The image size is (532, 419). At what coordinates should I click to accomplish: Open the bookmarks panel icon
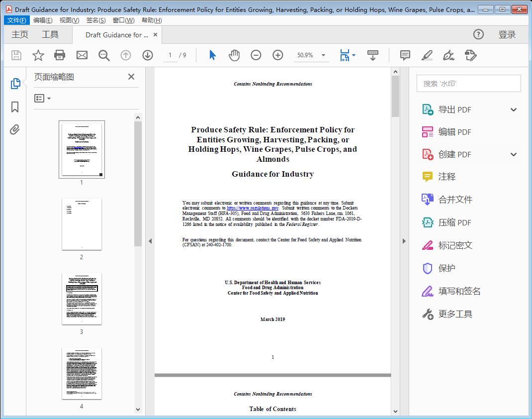[x=15, y=107]
